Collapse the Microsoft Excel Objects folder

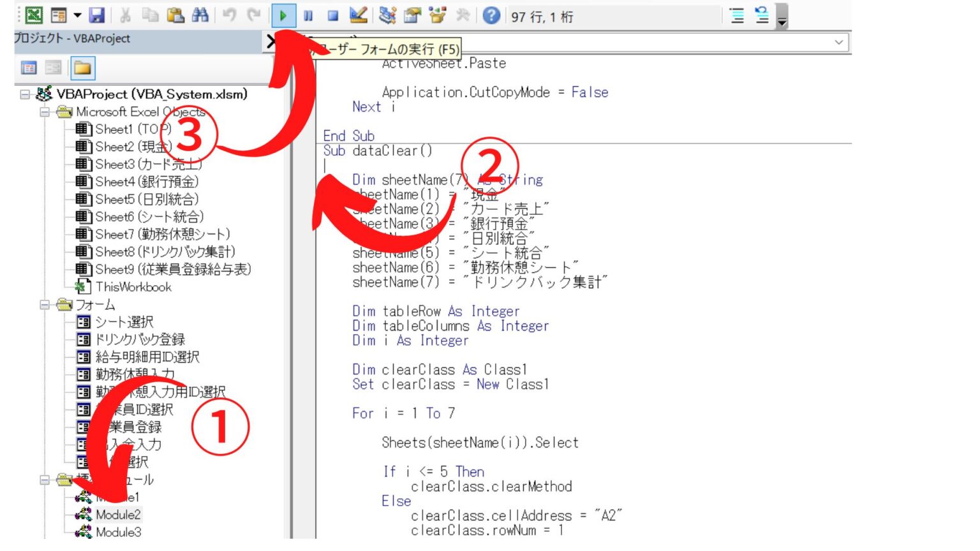click(x=45, y=112)
